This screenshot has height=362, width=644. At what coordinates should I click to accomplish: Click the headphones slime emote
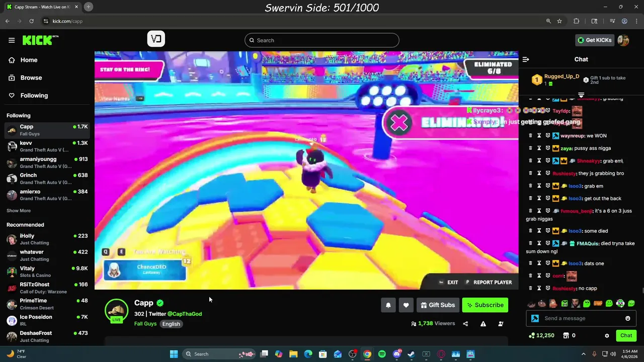(x=620, y=304)
